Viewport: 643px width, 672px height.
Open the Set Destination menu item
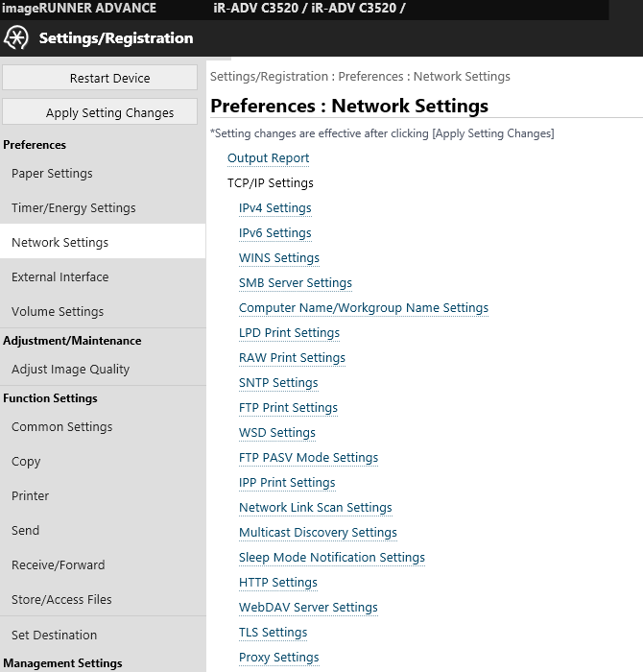coord(54,635)
